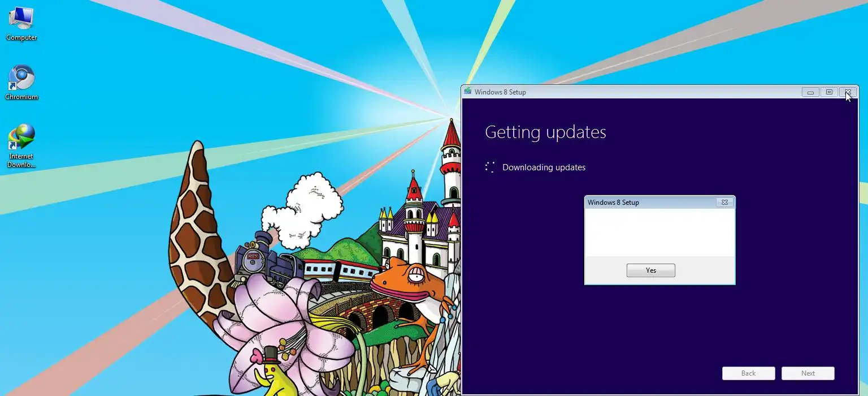Open the Computer desktop icon

tap(21, 24)
